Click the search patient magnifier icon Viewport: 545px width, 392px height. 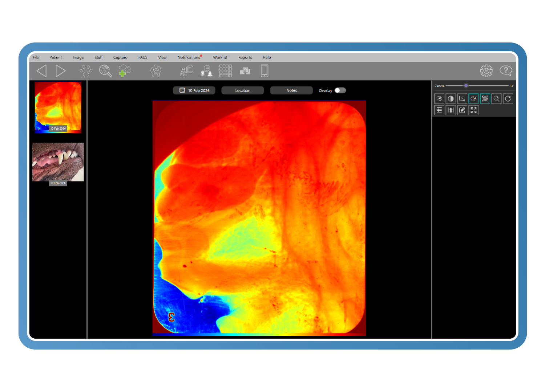[105, 71]
